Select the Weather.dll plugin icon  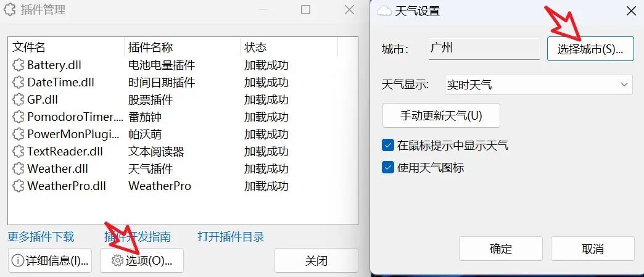point(18,169)
